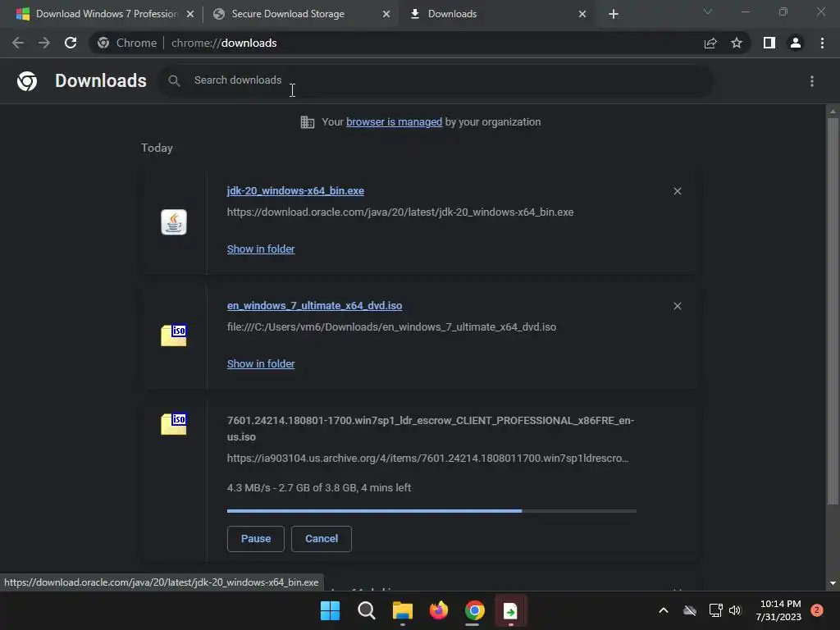Click the OneDrive cloud tray icon
Image resolution: width=840 pixels, height=630 pixels.
pos(690,610)
